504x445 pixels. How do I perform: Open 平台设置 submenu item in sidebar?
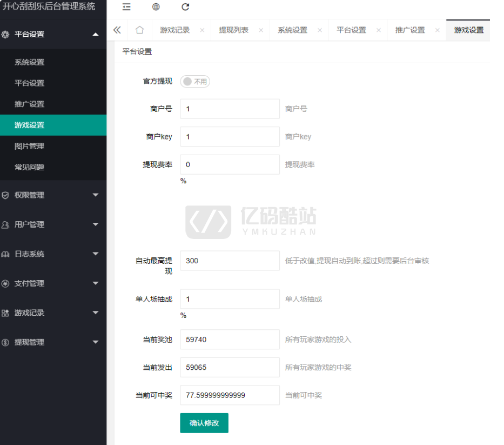(x=53, y=83)
